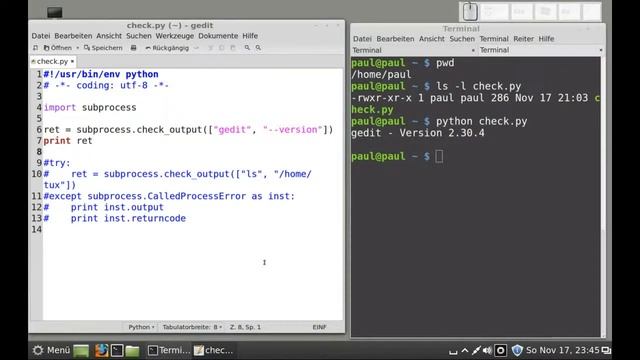
Task: Click line number 14 in gedit gutter
Action: [x=37, y=229]
